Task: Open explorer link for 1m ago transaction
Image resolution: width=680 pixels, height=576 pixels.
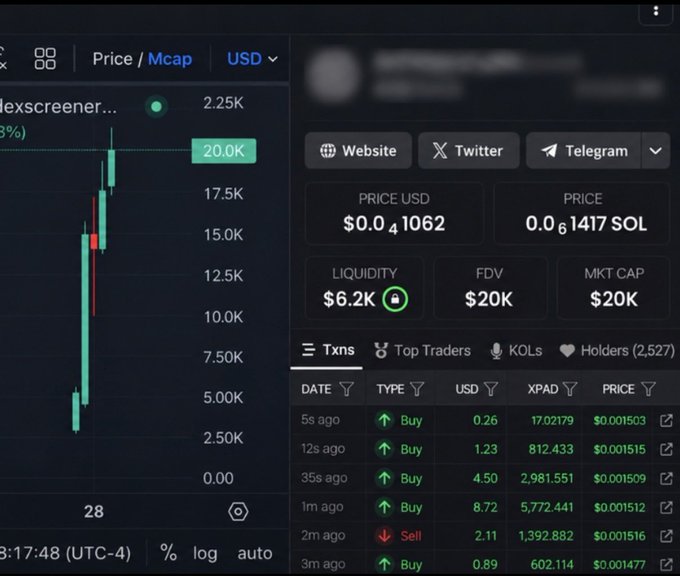Action: click(x=666, y=507)
